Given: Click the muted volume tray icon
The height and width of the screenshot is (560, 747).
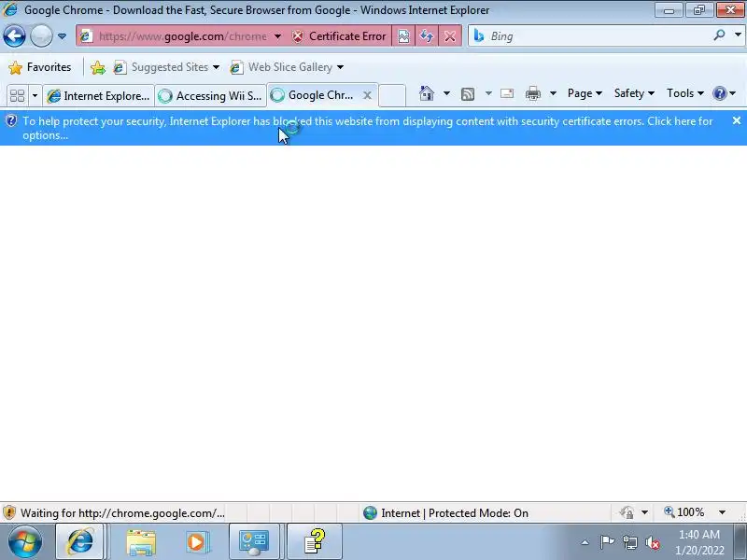Looking at the screenshot, I should point(652,542).
